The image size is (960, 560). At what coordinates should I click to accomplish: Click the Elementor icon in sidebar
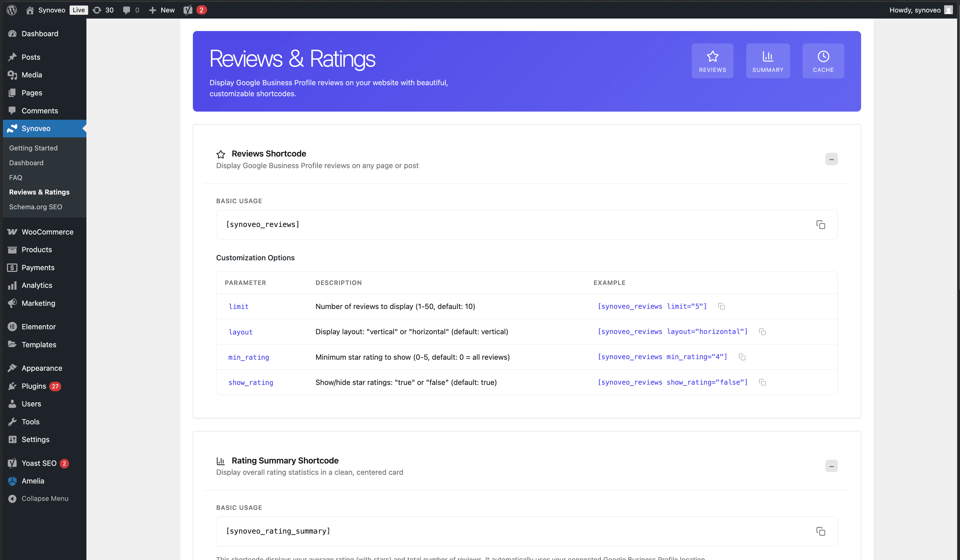click(12, 326)
